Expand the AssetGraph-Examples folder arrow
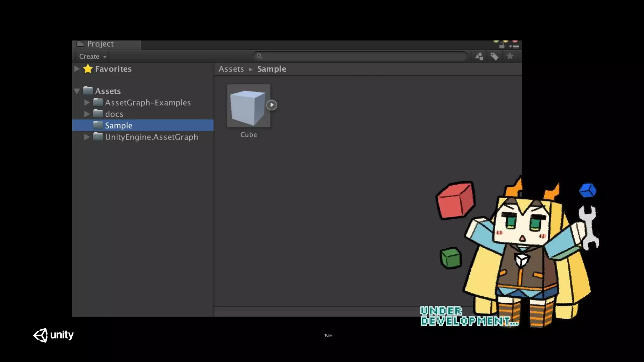Viewport: 644px width, 362px height. coord(87,102)
